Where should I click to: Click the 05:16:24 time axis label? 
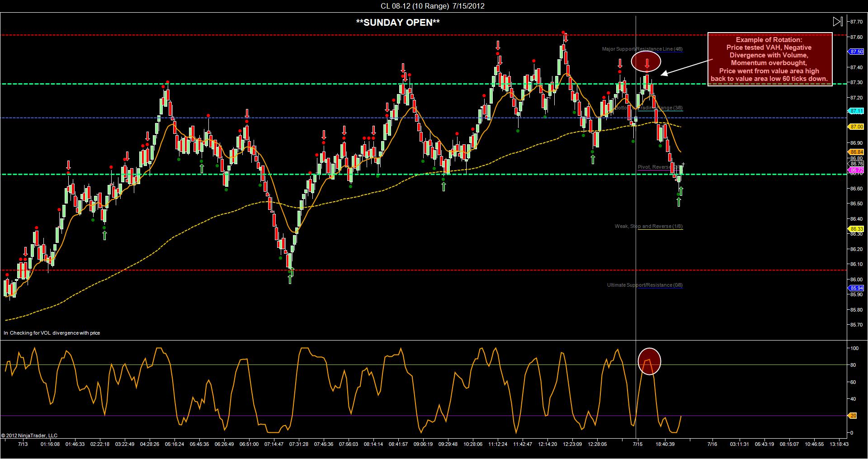point(175,444)
